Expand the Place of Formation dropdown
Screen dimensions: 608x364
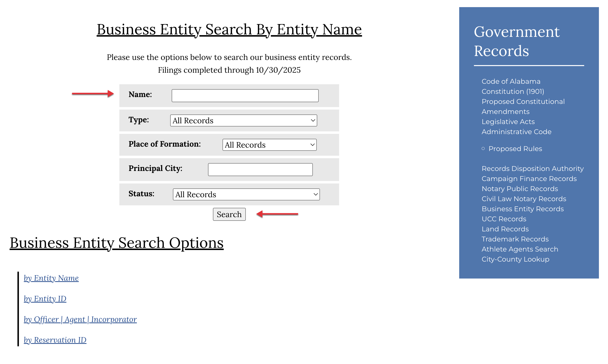pos(269,145)
